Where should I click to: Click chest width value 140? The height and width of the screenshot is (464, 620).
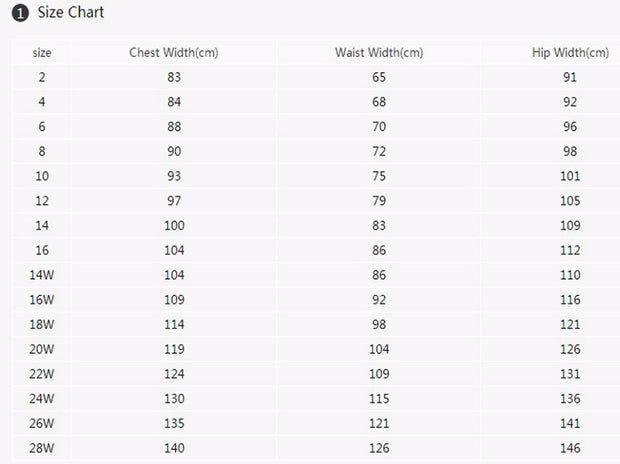(x=174, y=448)
